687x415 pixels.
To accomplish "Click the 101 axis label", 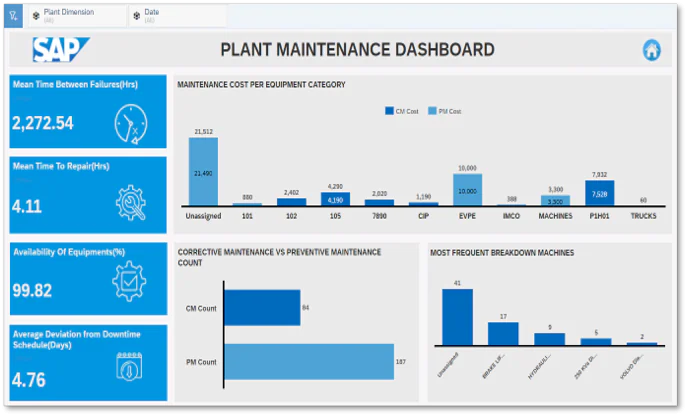I will coord(248,216).
